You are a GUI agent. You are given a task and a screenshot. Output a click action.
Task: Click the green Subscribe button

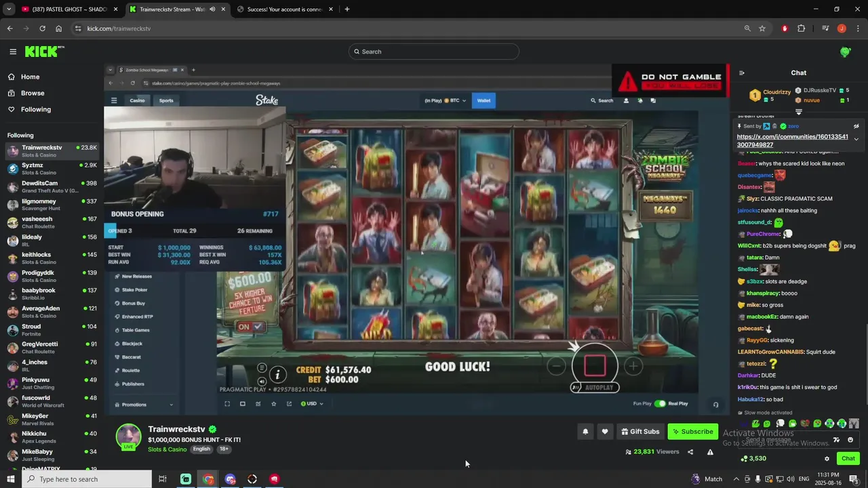[x=692, y=432]
